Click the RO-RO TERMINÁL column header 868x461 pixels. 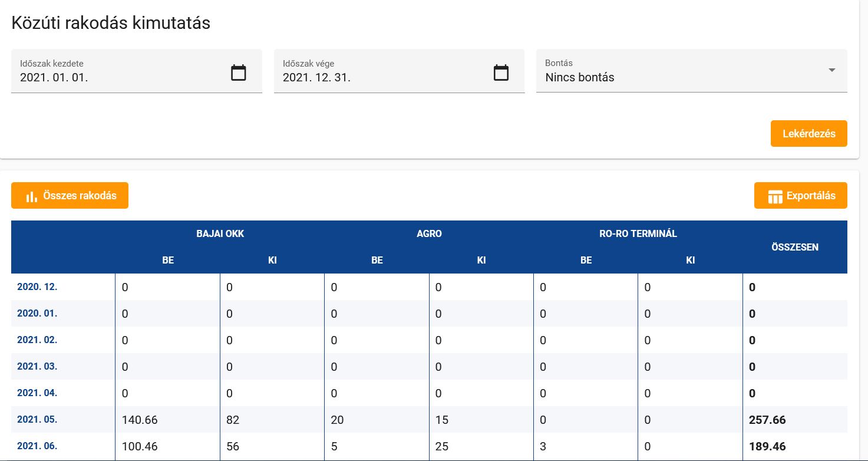(x=638, y=233)
